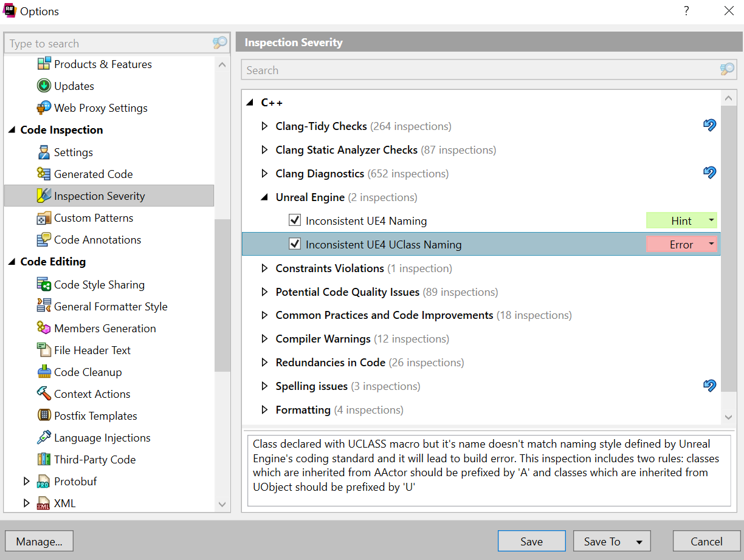Screen dimensions: 744x560
Task: Click the File Header Text icon
Action: click(x=44, y=350)
